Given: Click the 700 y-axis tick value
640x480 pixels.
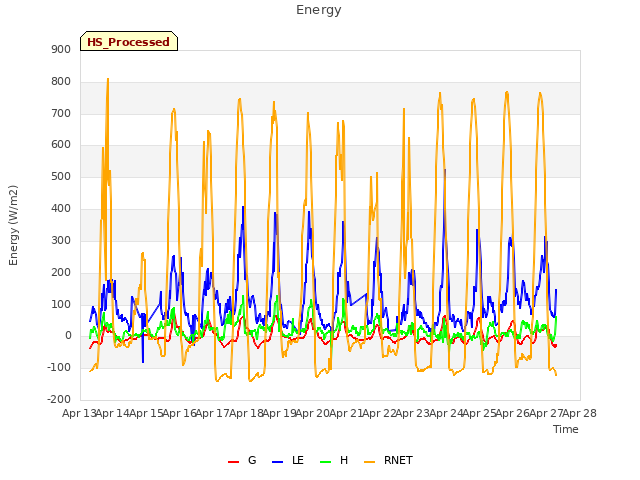Looking at the screenshot, I should pyautogui.click(x=61, y=113).
